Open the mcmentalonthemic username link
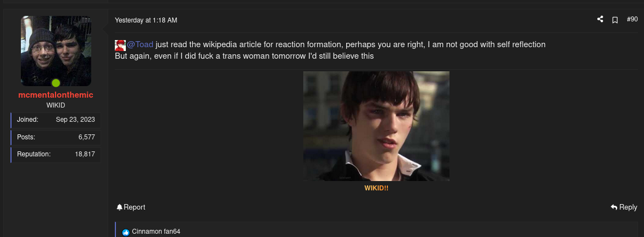The width and height of the screenshot is (644, 237). point(56,95)
